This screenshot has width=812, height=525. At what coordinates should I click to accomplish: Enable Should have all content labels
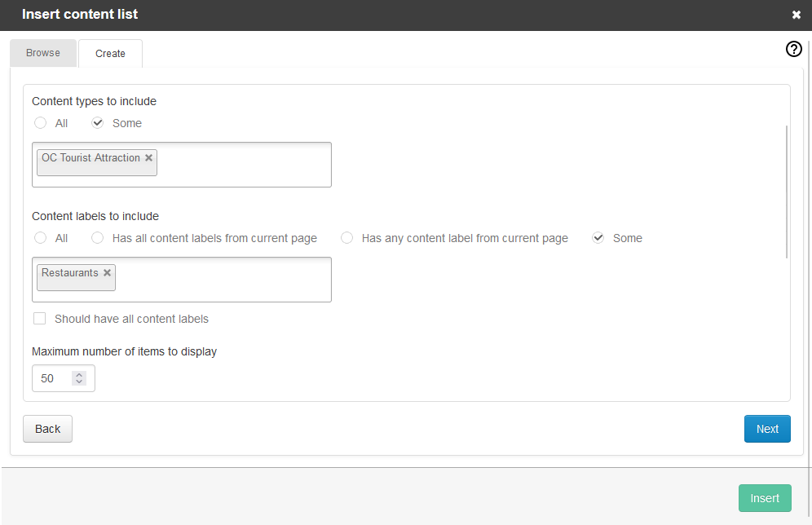[x=39, y=318]
